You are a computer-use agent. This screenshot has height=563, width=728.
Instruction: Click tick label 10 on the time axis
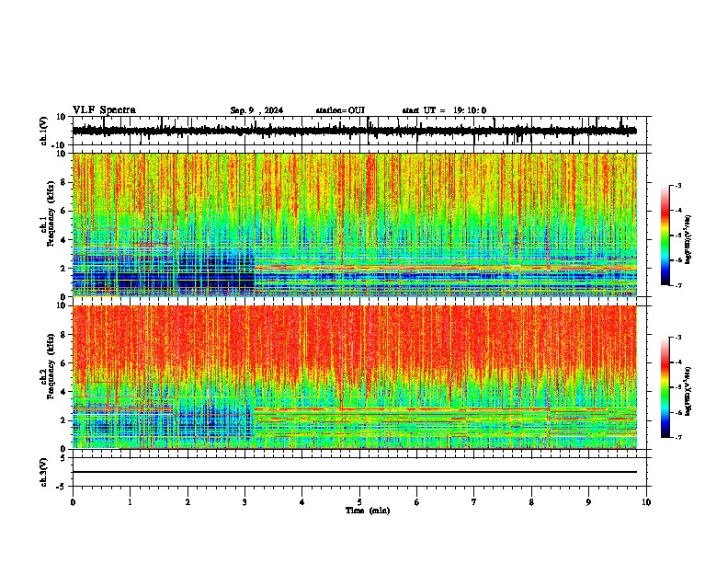coord(646,502)
